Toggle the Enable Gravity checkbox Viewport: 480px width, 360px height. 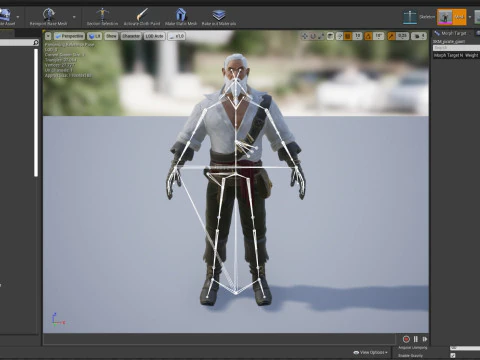click(x=453, y=356)
